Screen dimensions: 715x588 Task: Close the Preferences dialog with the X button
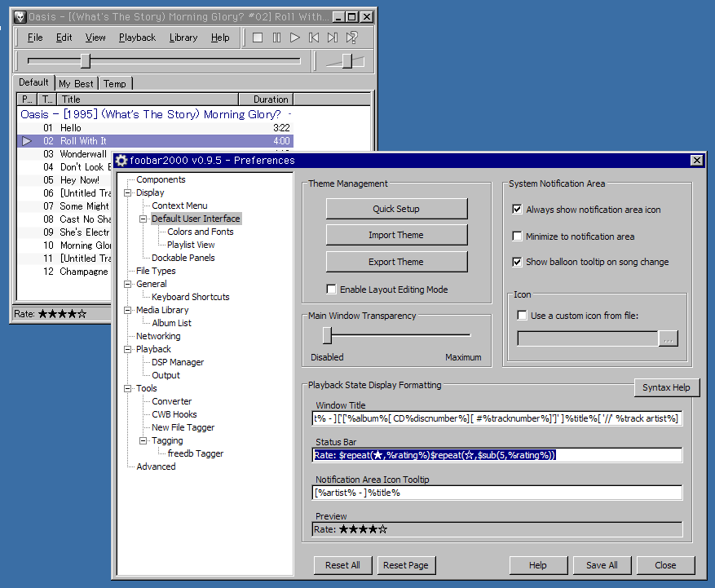(x=697, y=160)
